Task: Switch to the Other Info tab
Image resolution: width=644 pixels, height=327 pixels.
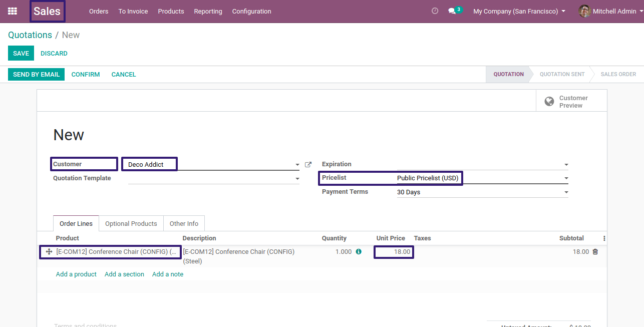Action: click(x=184, y=223)
